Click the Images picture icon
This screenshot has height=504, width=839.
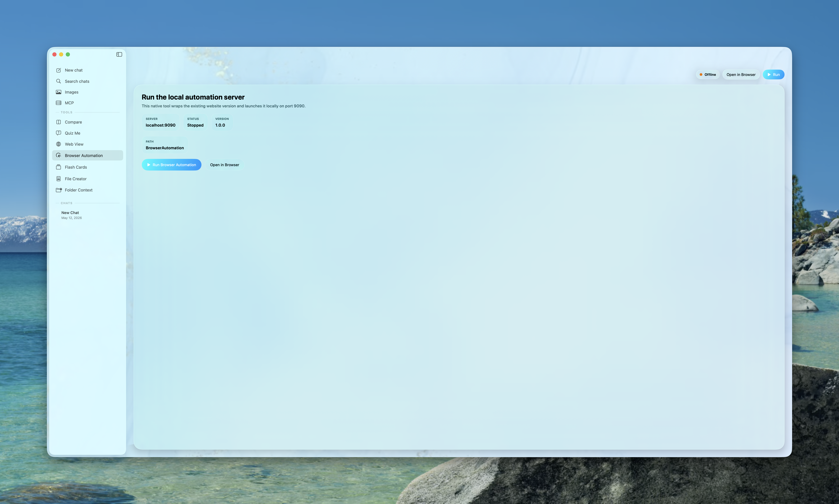[x=58, y=92]
